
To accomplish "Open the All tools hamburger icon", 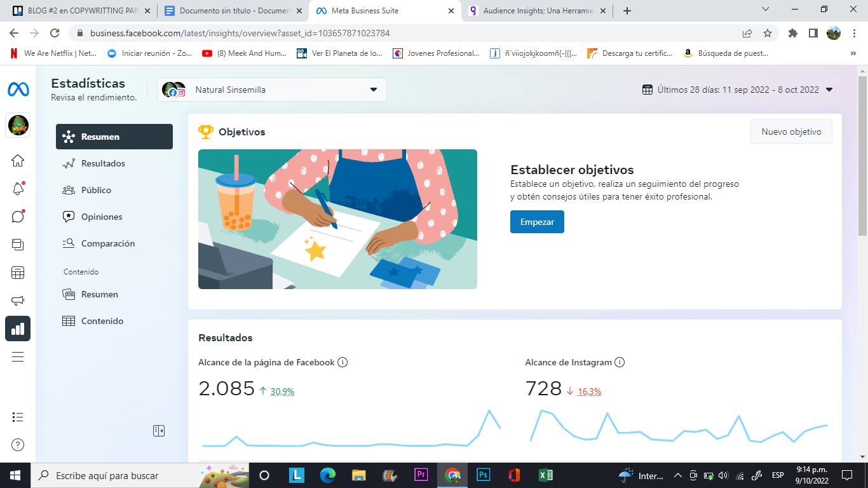I will pyautogui.click(x=18, y=356).
